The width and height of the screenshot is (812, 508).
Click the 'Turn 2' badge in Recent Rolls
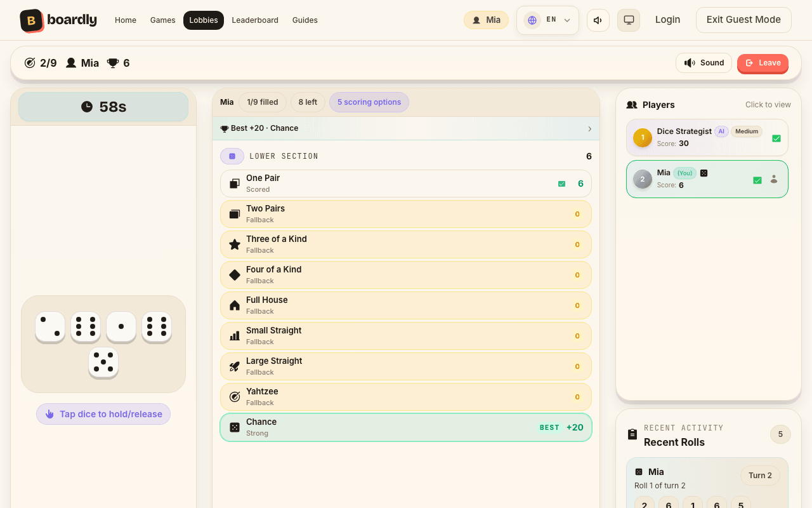760,476
